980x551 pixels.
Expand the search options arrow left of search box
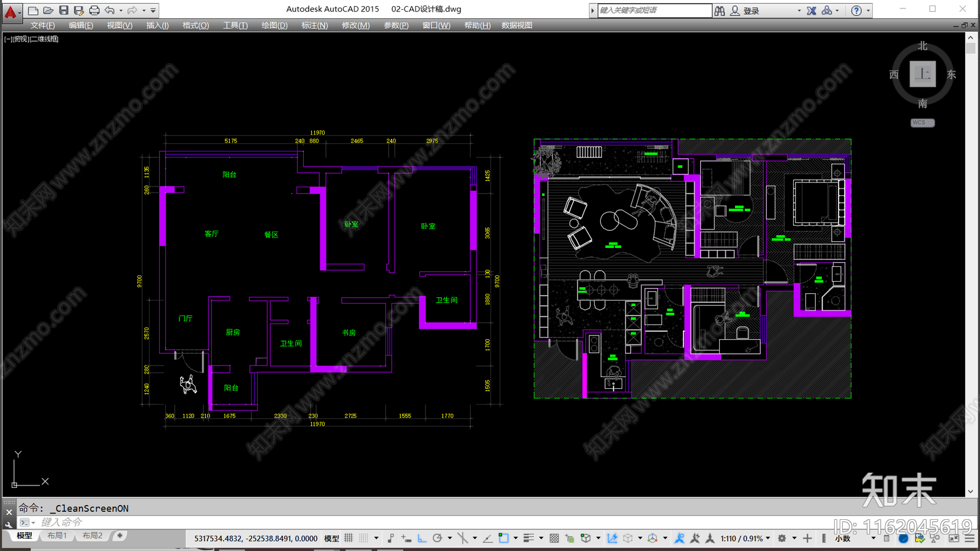[593, 10]
